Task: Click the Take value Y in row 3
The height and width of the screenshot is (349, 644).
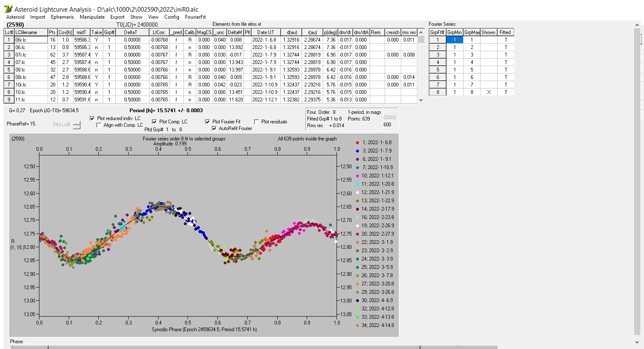Action: click(97, 55)
